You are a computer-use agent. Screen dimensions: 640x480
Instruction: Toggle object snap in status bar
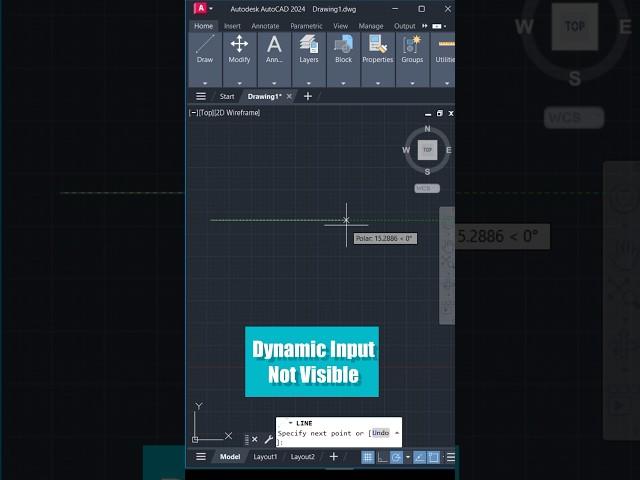click(x=433, y=458)
